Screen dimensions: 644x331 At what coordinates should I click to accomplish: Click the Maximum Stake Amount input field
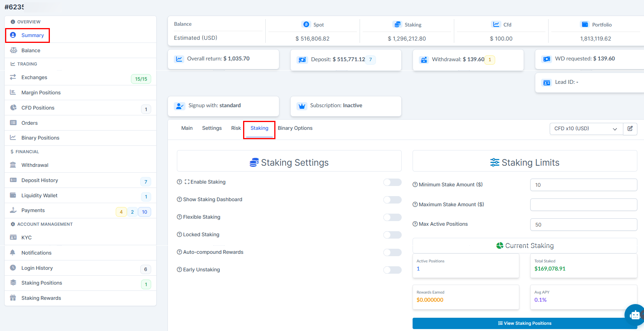583,205
